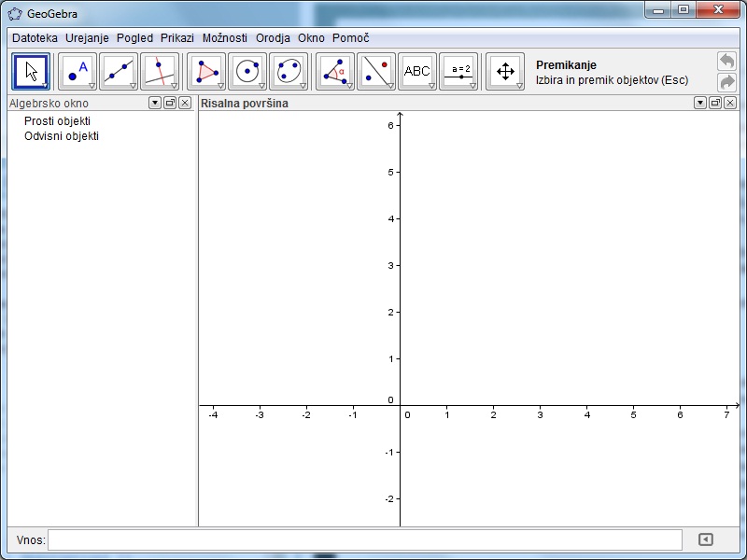Select the Circle with center tool
747x560 pixels.
pos(247,71)
